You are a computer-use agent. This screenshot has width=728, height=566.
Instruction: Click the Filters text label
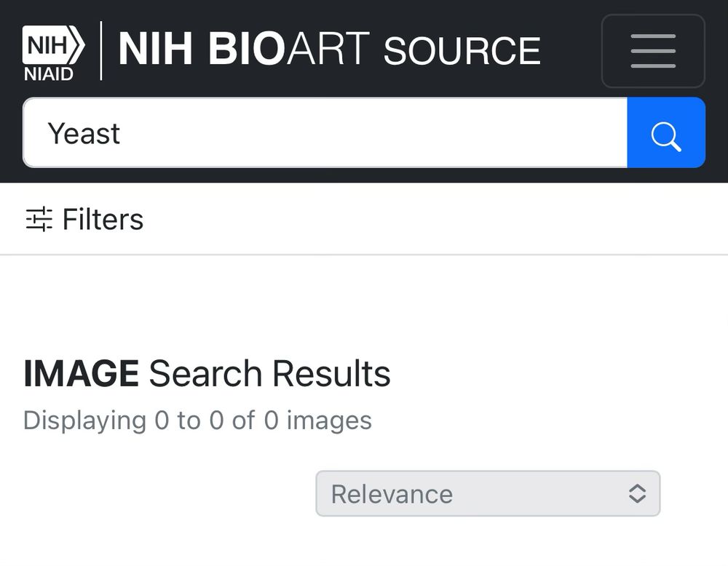[x=103, y=219]
